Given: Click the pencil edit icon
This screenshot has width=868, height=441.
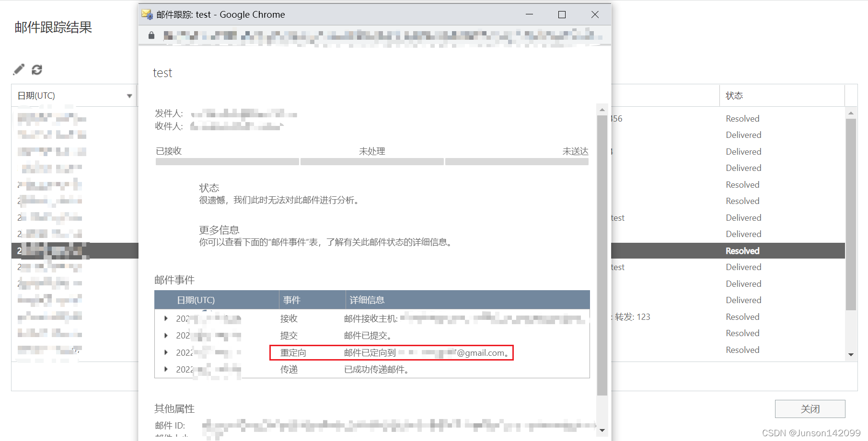Looking at the screenshot, I should tap(19, 70).
